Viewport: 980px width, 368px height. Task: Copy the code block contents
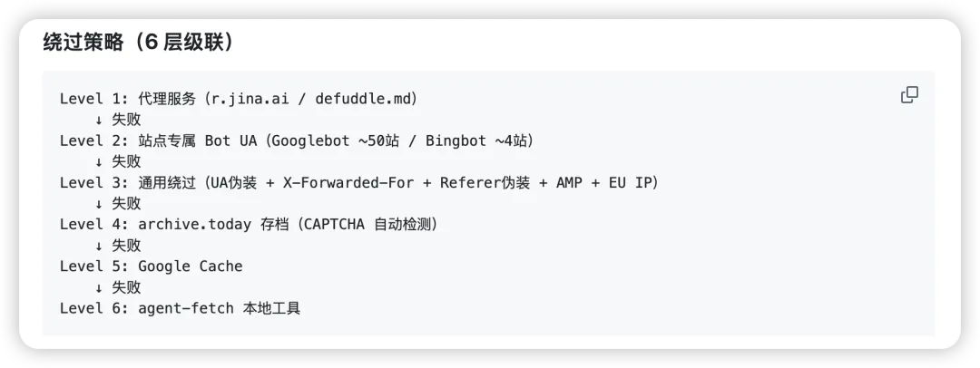click(908, 95)
